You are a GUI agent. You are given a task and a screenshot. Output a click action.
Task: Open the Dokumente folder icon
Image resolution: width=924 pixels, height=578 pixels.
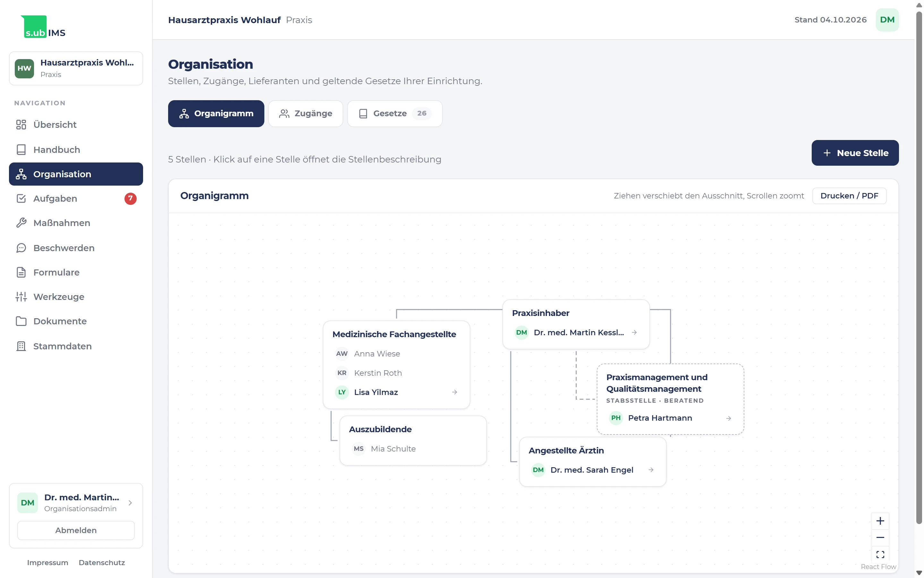click(x=21, y=321)
